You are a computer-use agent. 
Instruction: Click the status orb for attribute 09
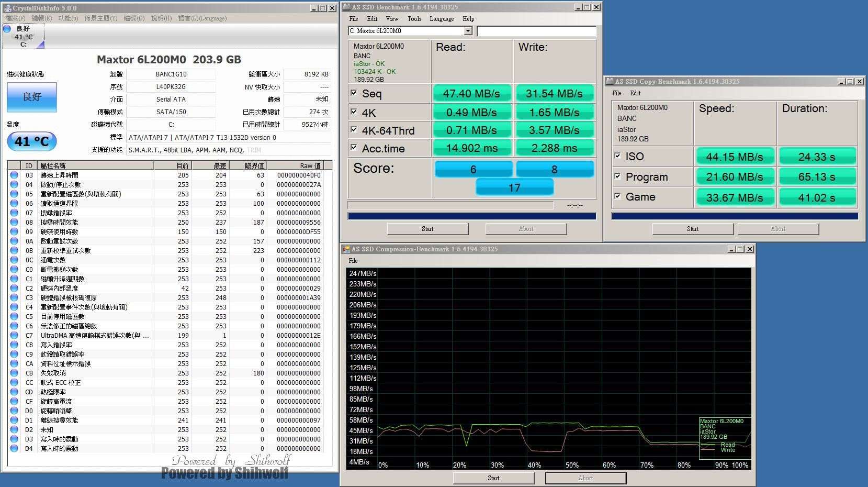click(x=14, y=231)
